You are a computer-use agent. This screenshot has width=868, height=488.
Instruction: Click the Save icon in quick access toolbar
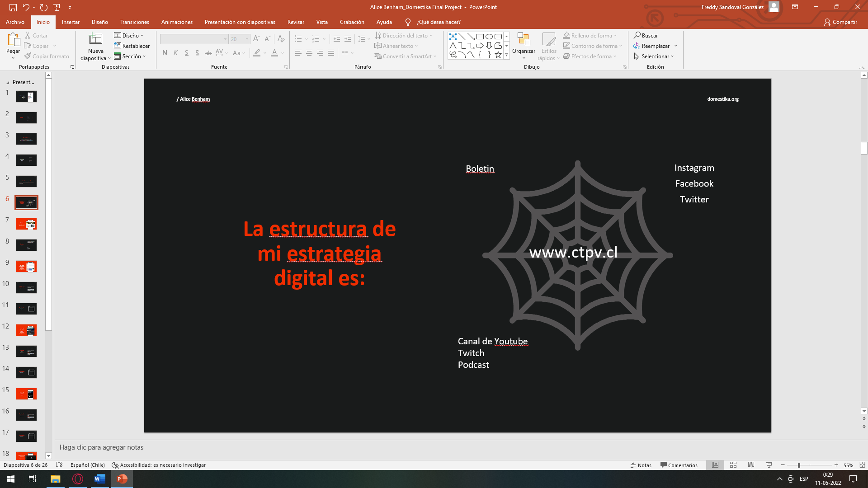point(13,7)
